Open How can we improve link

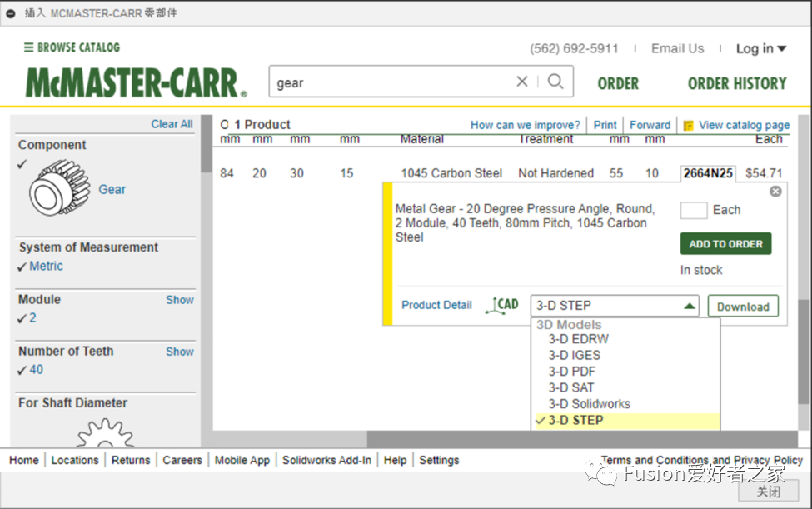pos(526,125)
